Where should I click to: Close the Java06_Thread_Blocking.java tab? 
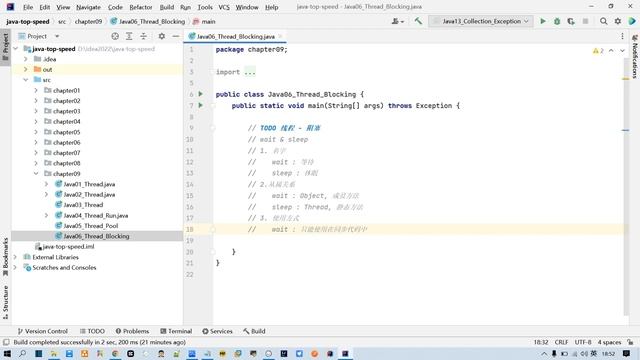[x=280, y=36]
